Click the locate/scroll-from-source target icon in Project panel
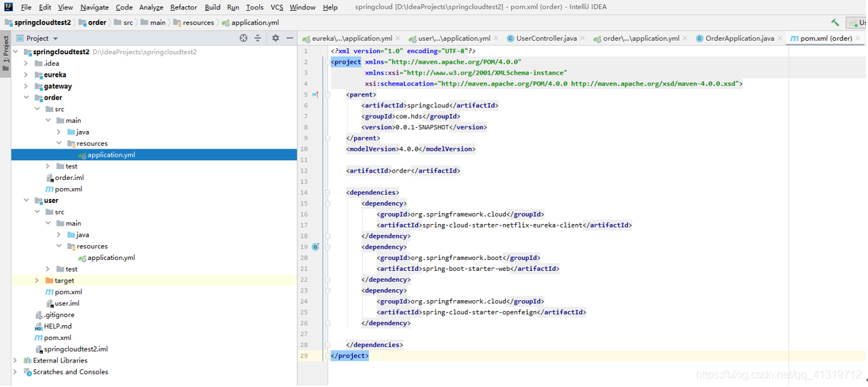The height and width of the screenshot is (387, 868). 243,39
